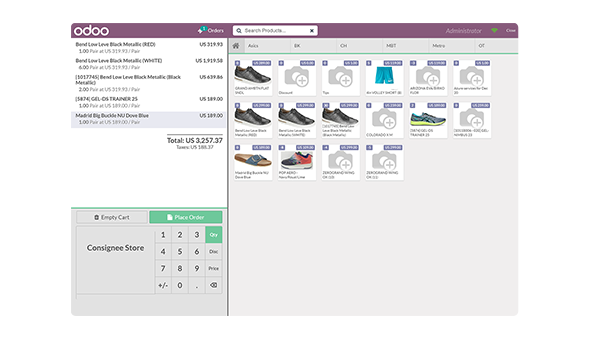Click the numpad backspace icon
590x360 pixels.
(x=214, y=286)
